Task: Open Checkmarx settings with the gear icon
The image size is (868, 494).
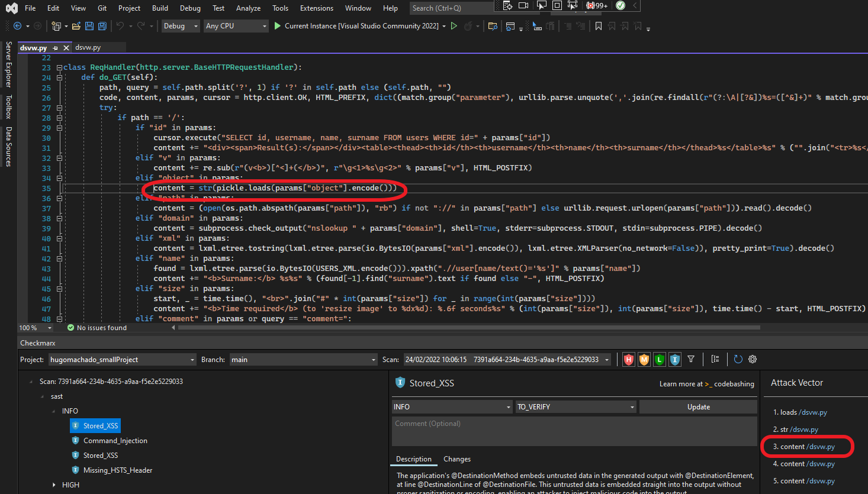Action: point(753,359)
